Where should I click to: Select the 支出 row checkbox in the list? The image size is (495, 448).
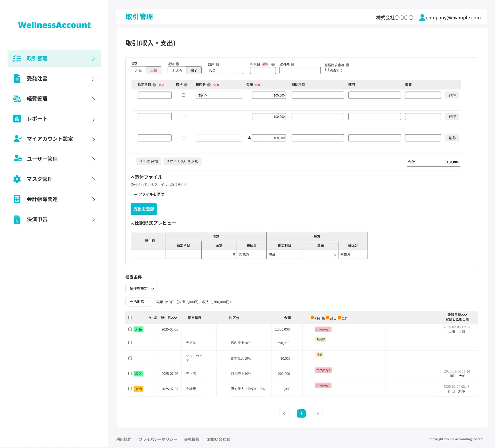(130, 389)
